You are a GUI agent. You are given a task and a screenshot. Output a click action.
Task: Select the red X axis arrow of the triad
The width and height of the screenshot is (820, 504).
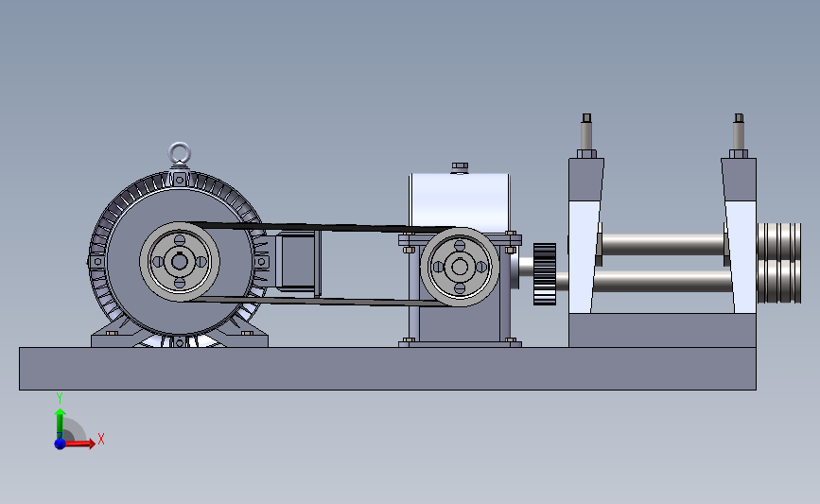click(x=79, y=443)
